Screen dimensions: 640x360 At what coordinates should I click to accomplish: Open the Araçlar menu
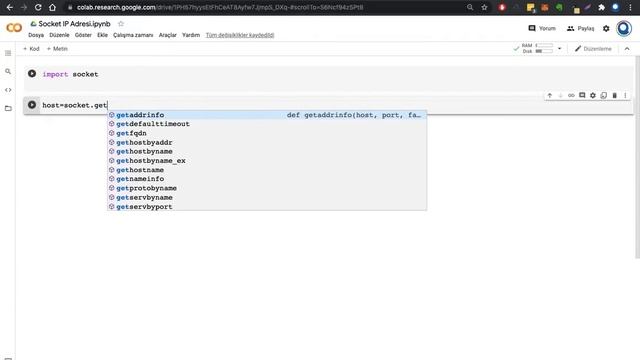pos(168,35)
